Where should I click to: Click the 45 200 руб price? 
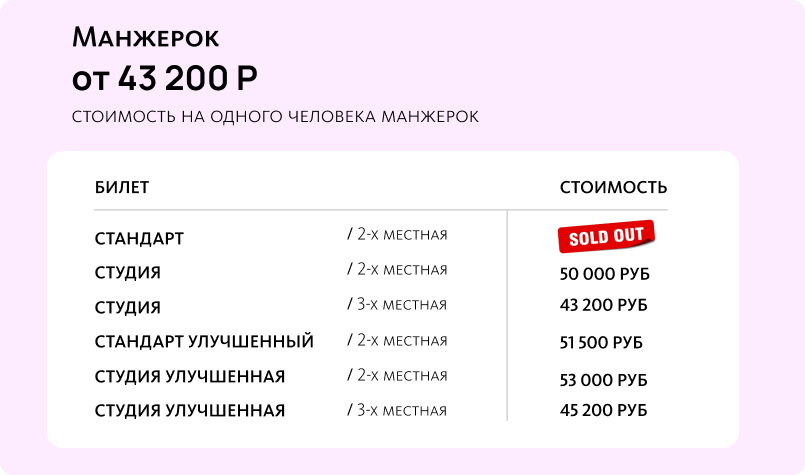click(x=603, y=411)
